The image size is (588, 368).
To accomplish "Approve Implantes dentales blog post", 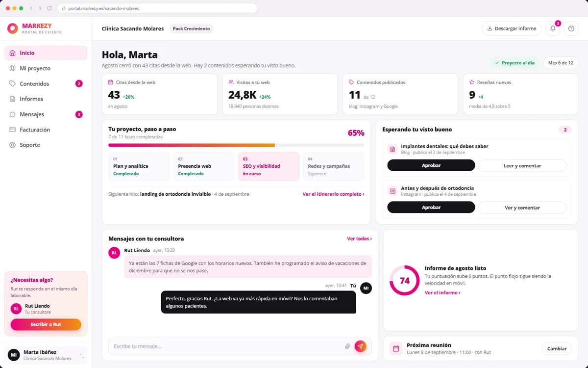I will 431,165.
